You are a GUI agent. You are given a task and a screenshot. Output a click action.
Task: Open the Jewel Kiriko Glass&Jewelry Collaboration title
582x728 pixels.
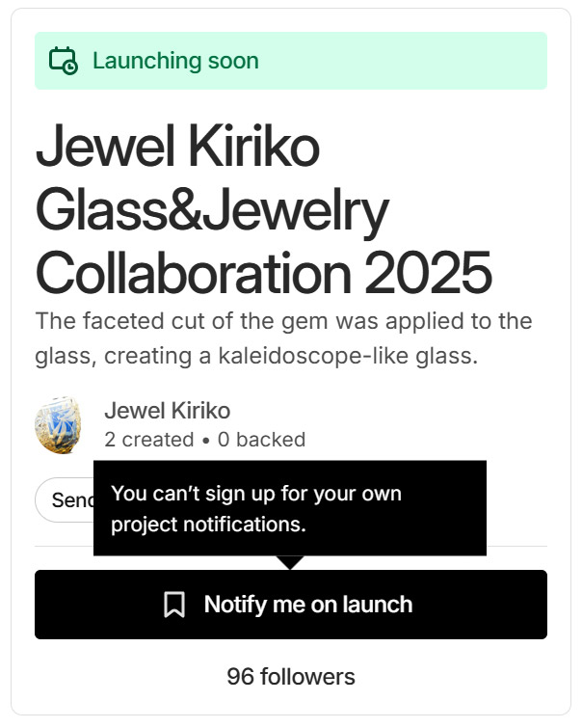(x=264, y=209)
